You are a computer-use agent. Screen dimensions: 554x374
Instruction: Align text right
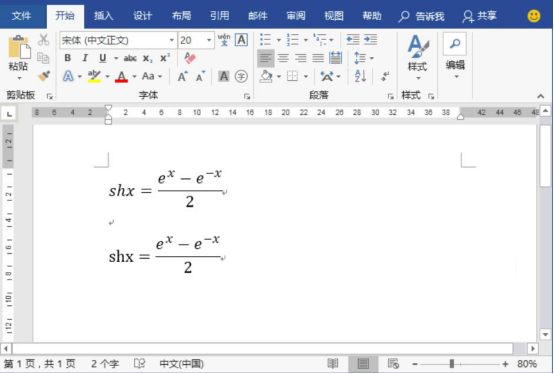pos(301,58)
